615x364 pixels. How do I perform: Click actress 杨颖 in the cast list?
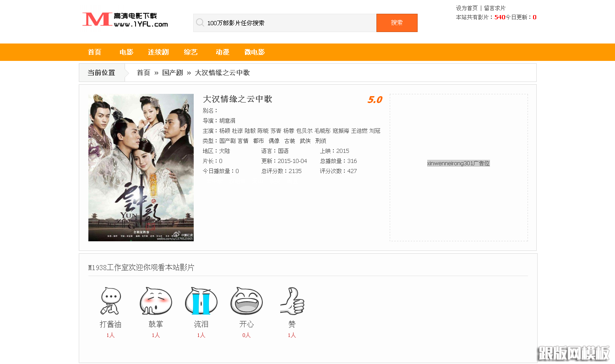(224, 130)
